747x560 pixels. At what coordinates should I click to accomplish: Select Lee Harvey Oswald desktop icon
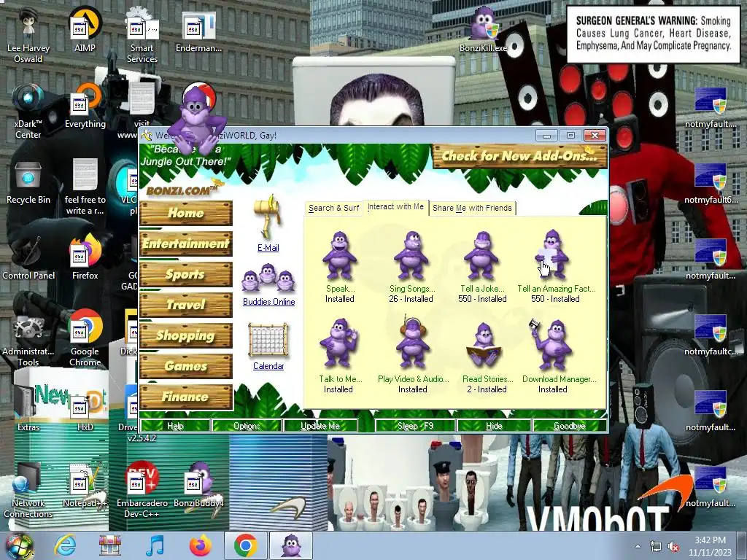[28, 34]
